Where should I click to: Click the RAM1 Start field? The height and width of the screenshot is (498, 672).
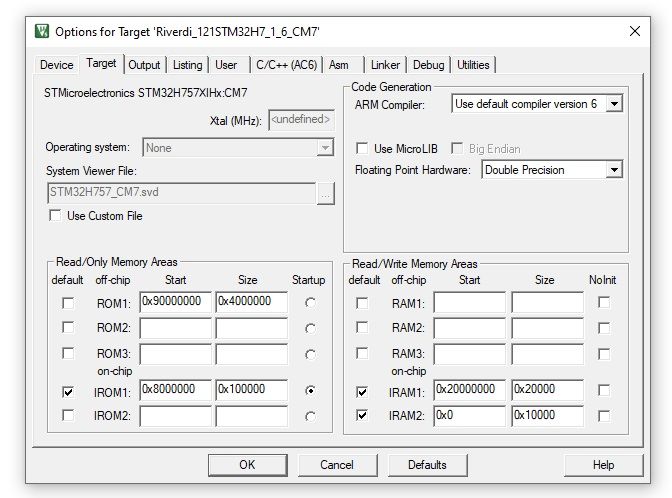coord(470,302)
